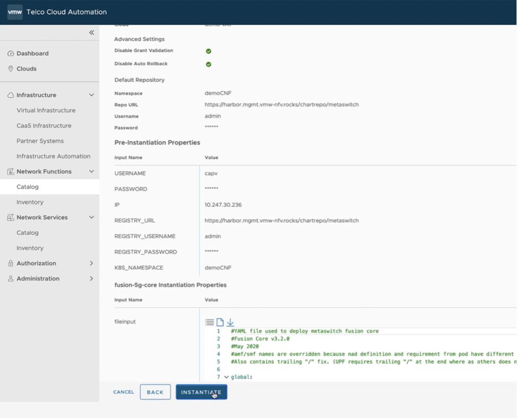Image resolution: width=518 pixels, height=420 pixels.
Task: Collapse the Infrastructure menu section
Action: pyautogui.click(x=92, y=95)
